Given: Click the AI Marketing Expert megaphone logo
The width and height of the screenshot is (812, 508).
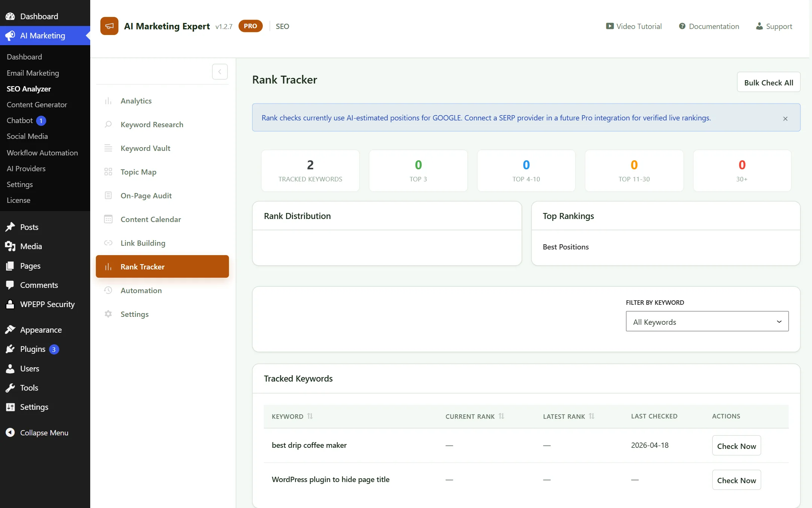Looking at the screenshot, I should pyautogui.click(x=109, y=26).
